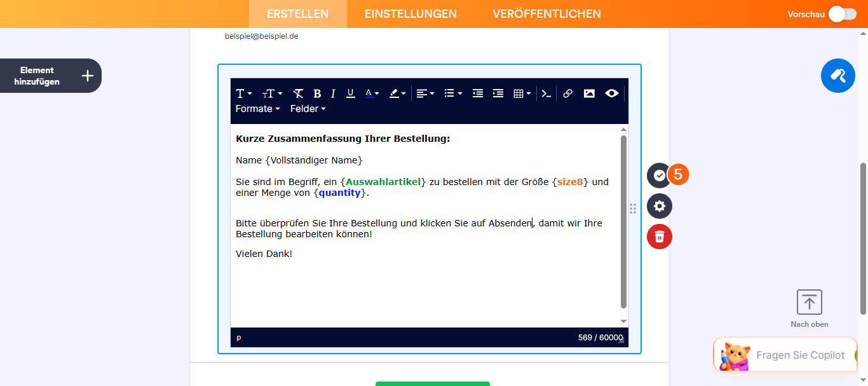Screen dimensions: 868x386
Task: Click the {quantity} blue field placeholder
Action: [340, 193]
